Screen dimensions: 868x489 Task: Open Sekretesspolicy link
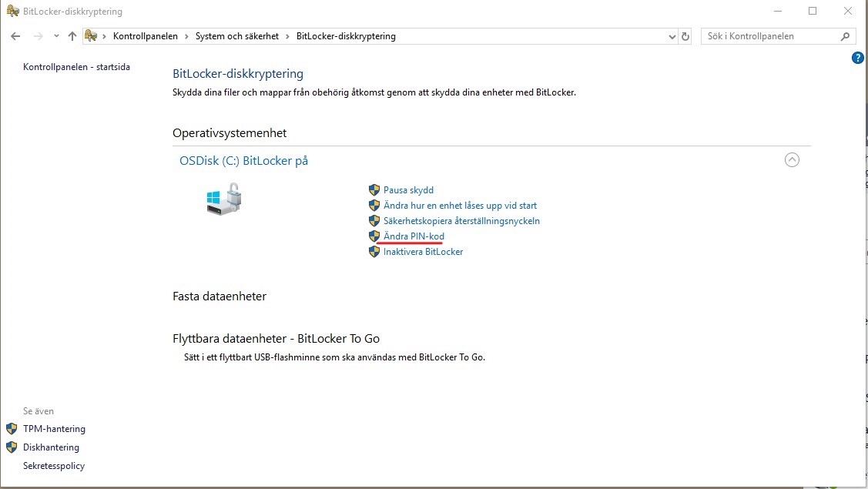pos(54,466)
